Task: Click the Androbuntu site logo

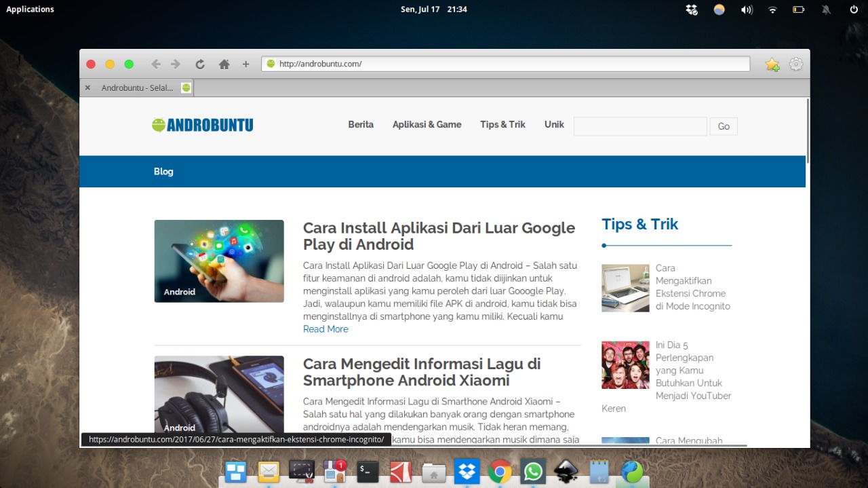Action: point(202,124)
